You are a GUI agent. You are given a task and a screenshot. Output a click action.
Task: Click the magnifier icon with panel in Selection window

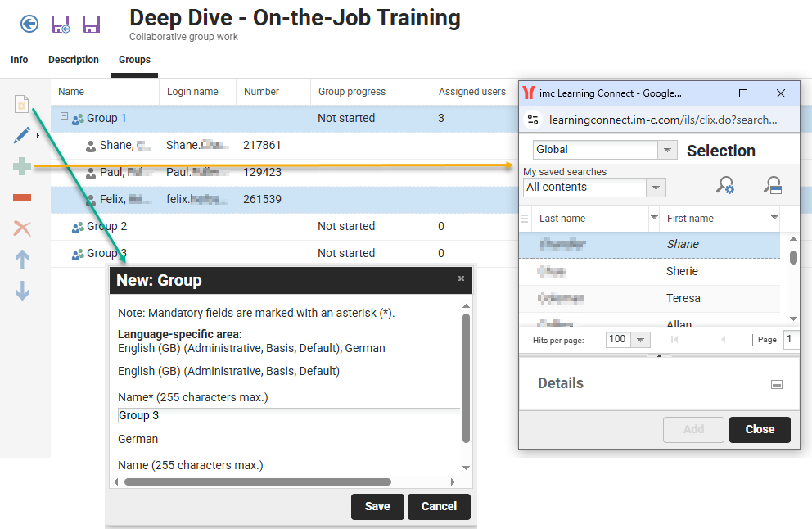pos(772,185)
